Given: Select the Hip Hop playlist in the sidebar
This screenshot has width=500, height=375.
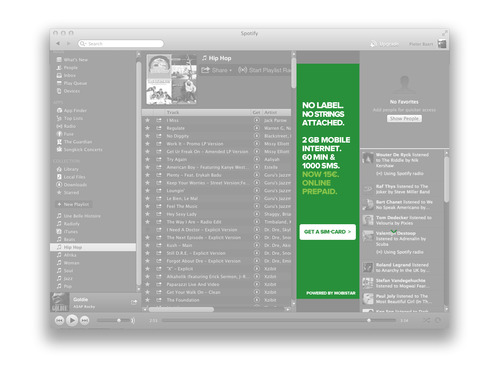Looking at the screenshot, I should pos(93,247).
